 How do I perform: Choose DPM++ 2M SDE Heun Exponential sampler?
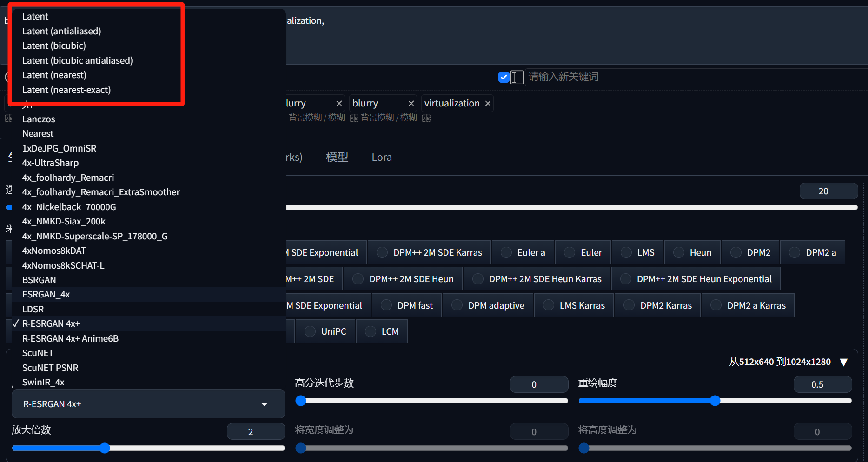coord(696,279)
